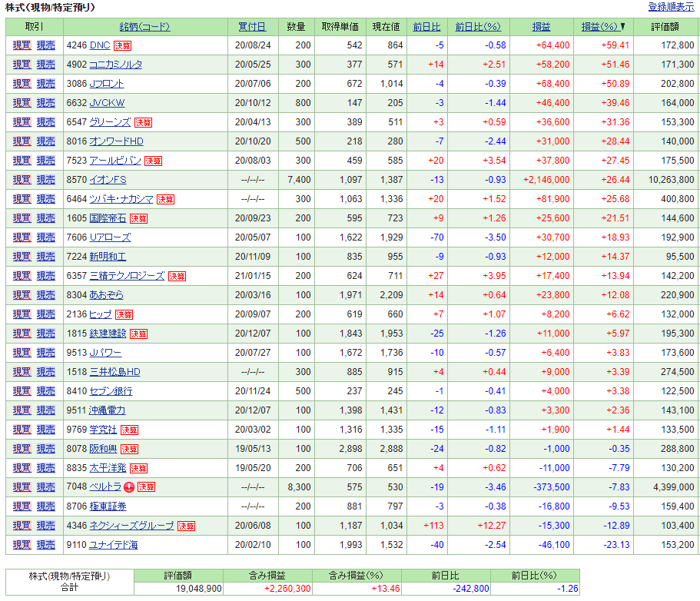The image size is (700, 601).
Task: Click 現売 in the イオンFS row
Action: pyautogui.click(x=46, y=180)
